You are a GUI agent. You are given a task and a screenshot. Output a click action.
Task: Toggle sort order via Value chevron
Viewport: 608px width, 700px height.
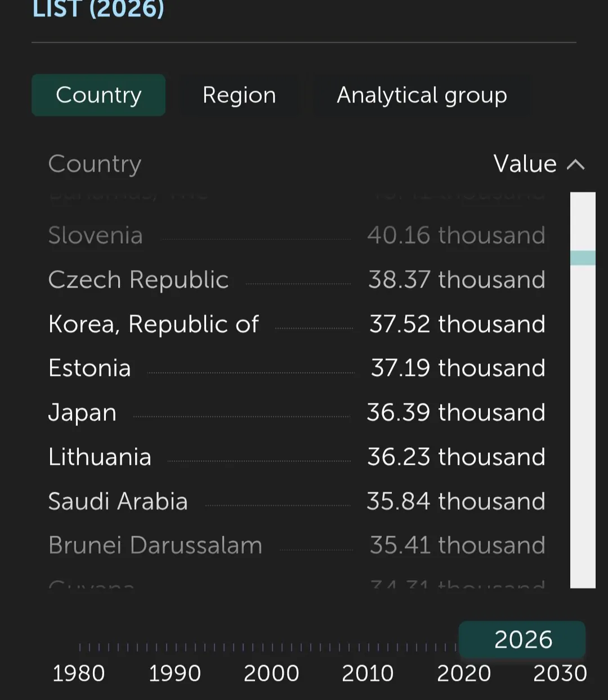point(575,164)
